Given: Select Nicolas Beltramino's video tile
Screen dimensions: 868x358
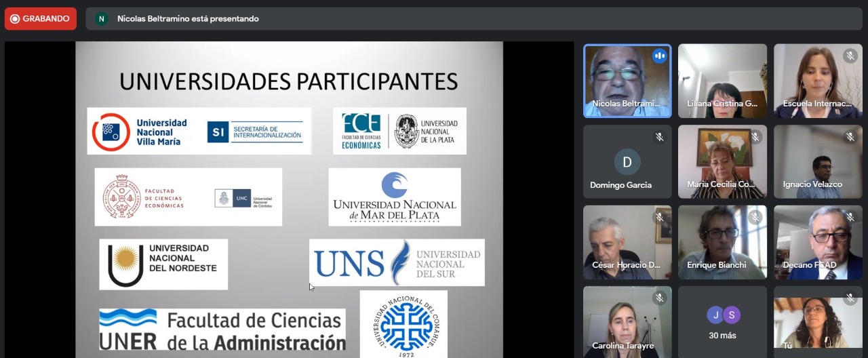Looking at the screenshot, I should (627, 81).
